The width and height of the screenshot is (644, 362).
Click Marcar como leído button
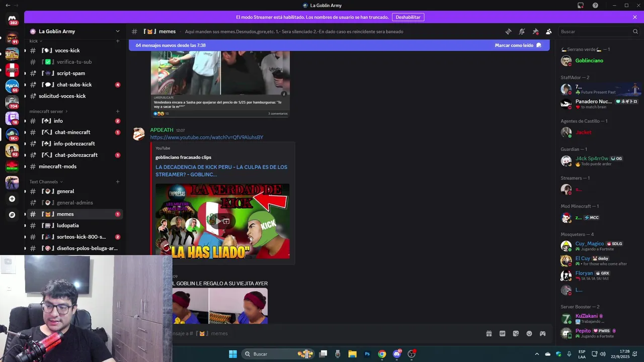(x=518, y=45)
